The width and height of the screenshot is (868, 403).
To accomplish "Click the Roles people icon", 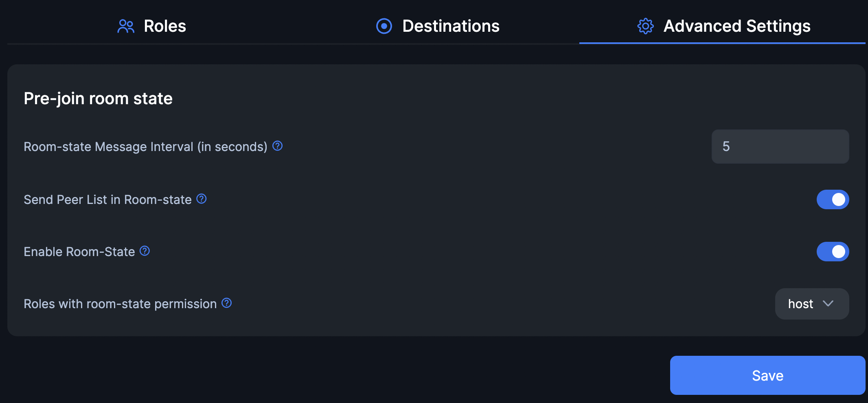I will 126,26.
